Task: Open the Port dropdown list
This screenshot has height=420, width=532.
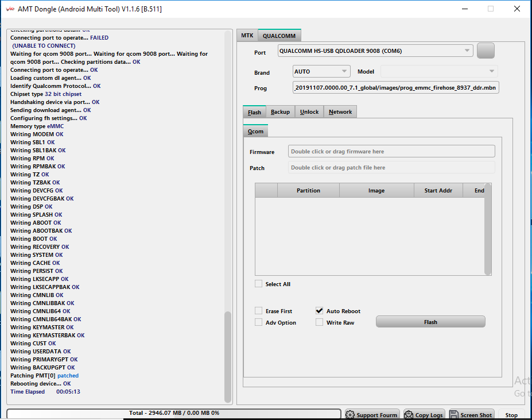Action: pyautogui.click(x=467, y=51)
